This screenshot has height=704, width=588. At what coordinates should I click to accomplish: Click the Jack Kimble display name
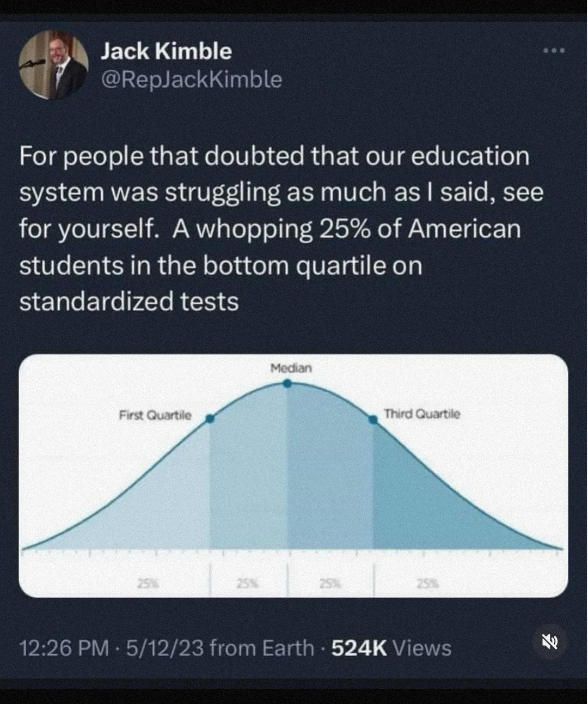[166, 51]
